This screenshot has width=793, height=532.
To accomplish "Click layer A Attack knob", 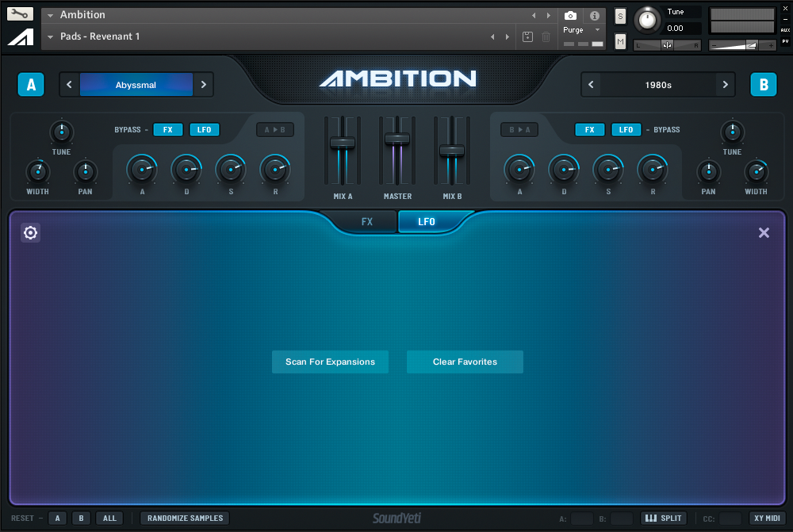I will coord(142,170).
